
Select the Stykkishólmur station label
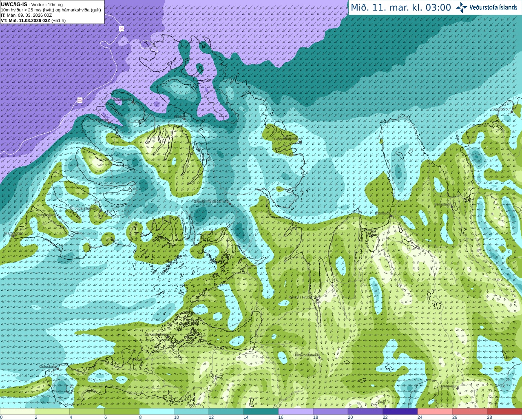(x=156, y=334)
